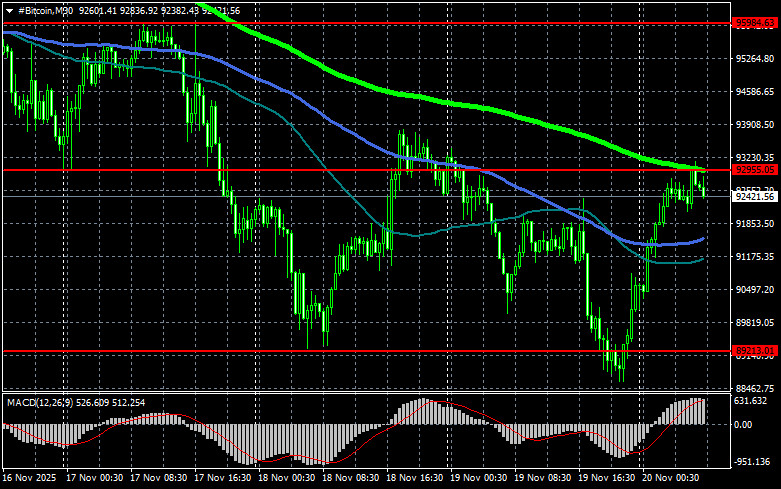This screenshot has width=781, height=489.
Task: Click the 18 Nov 08:30 time label
Action: click(x=351, y=478)
